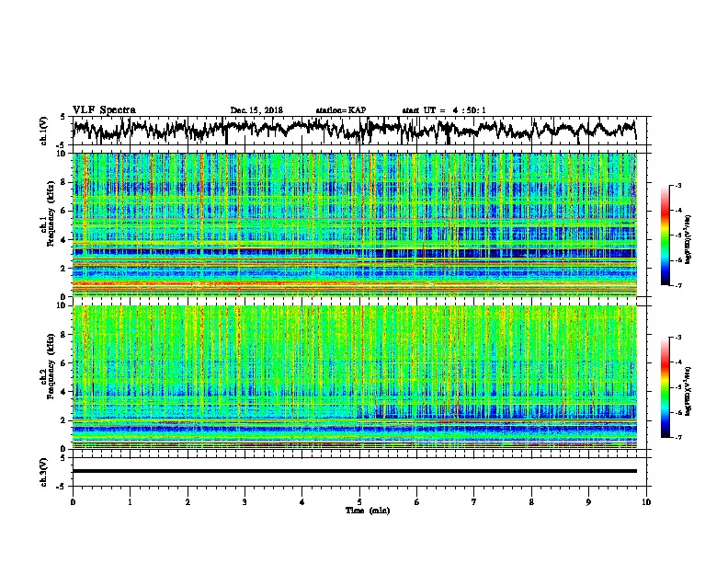The image size is (728, 563).
Task: Click the "10" time axis tick label
Action: 646,501
